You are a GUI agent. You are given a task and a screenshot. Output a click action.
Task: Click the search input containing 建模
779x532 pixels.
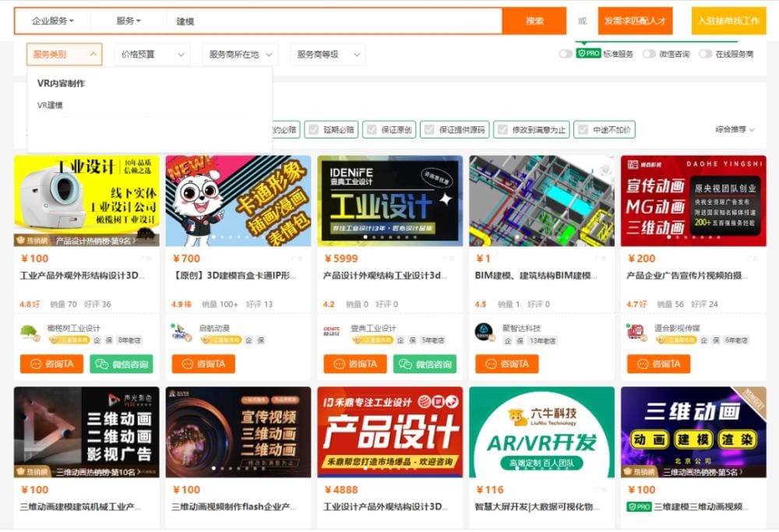coord(312,21)
